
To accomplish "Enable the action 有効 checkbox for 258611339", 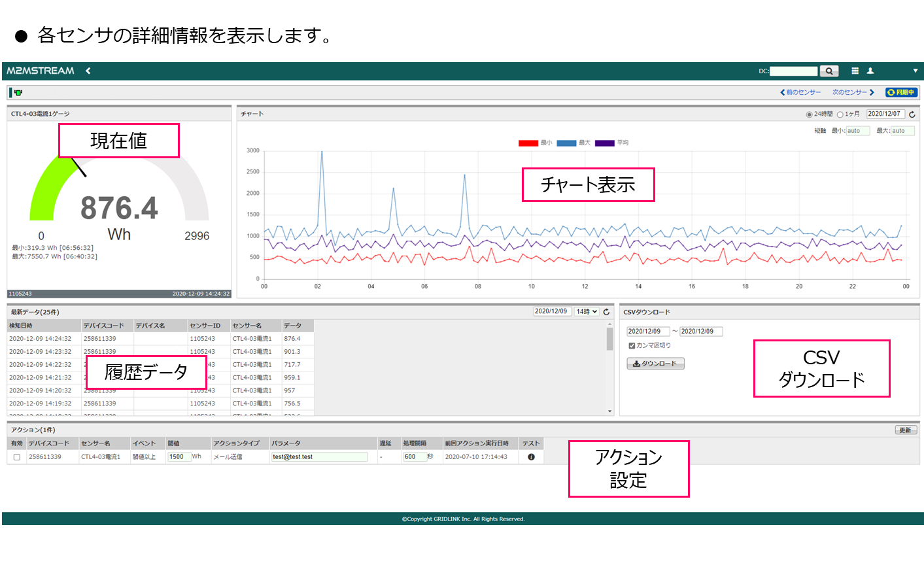I will coord(17,457).
